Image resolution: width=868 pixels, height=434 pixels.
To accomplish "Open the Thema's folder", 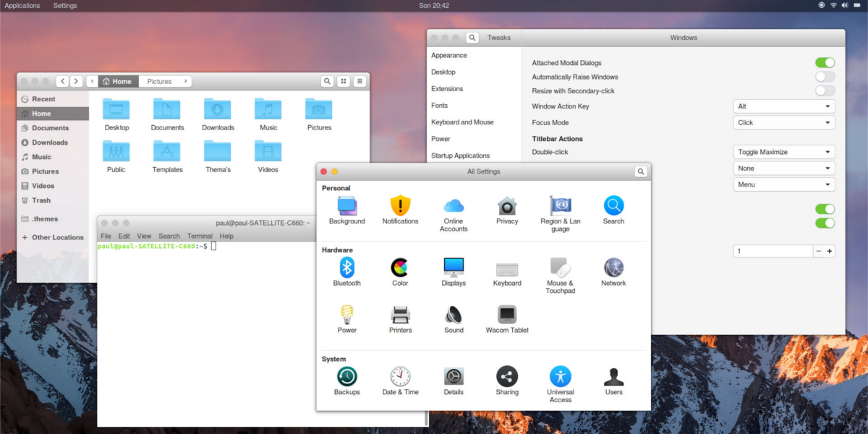I will pyautogui.click(x=218, y=156).
